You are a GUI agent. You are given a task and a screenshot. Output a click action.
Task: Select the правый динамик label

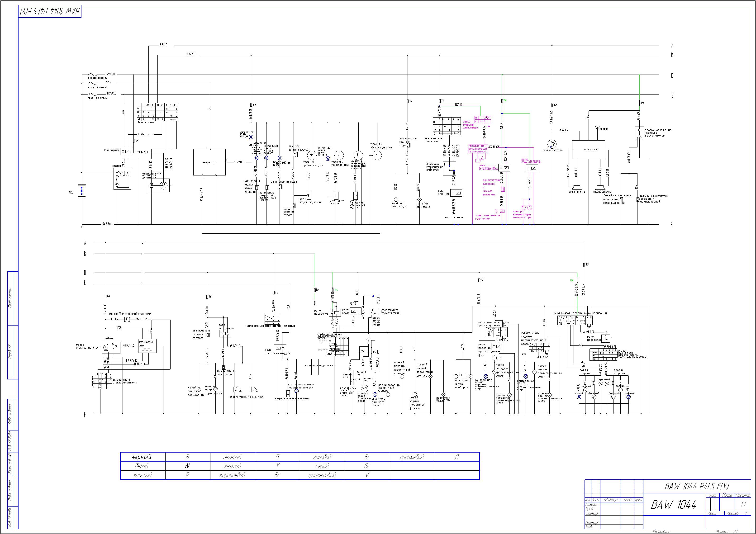point(602,192)
